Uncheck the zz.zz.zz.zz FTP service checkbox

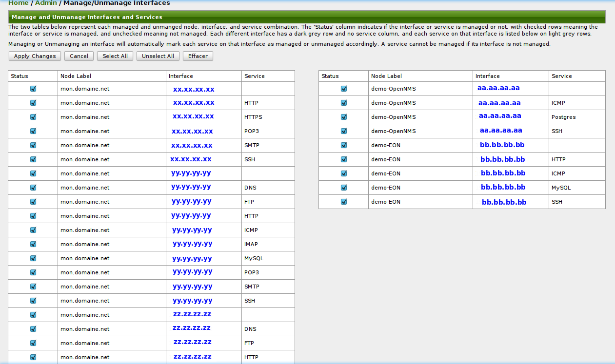tap(33, 343)
